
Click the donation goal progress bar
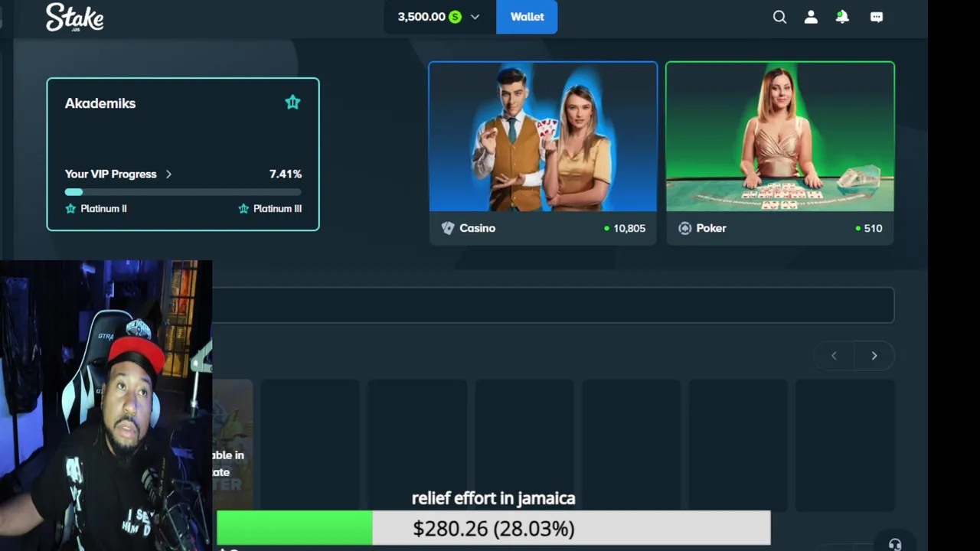(x=493, y=528)
